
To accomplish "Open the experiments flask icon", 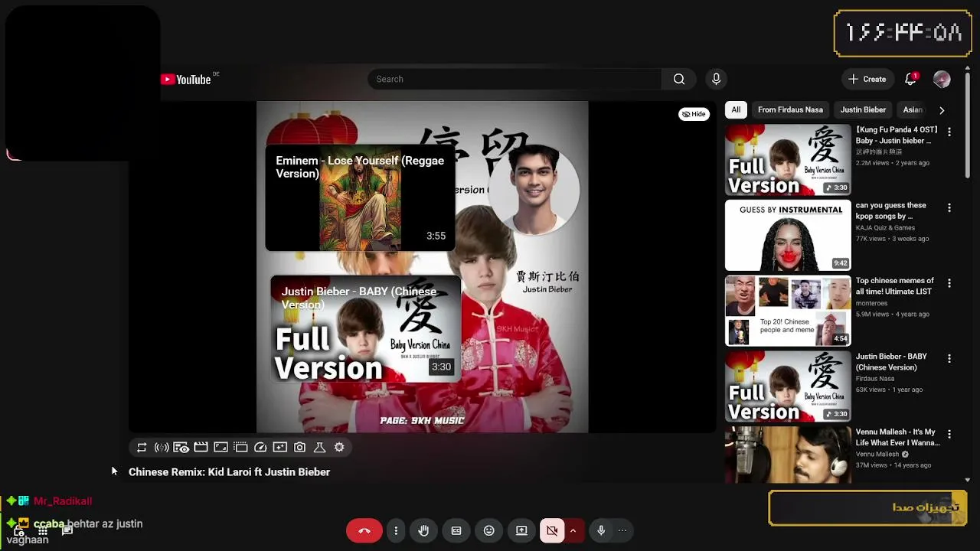I will click(320, 448).
